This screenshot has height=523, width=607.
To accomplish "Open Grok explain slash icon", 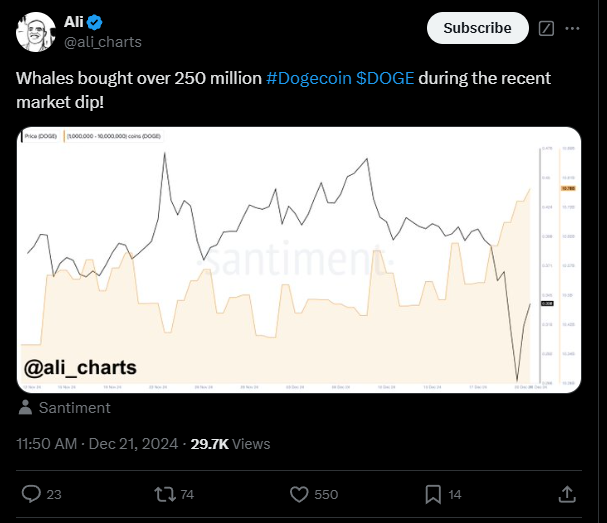I will (546, 28).
